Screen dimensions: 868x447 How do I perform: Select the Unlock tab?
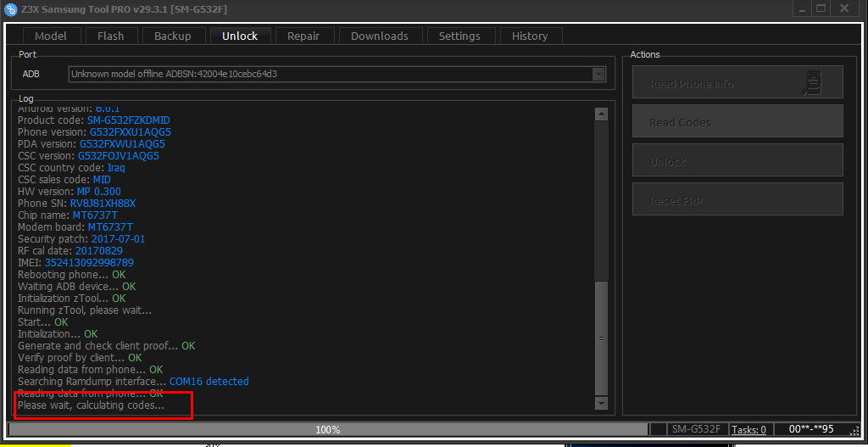(240, 36)
